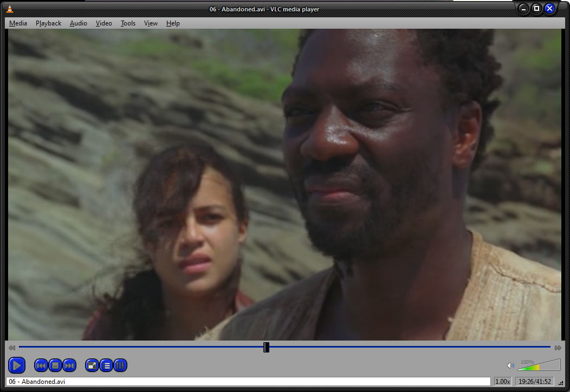Open the Help menu
The image size is (570, 392).
click(173, 23)
